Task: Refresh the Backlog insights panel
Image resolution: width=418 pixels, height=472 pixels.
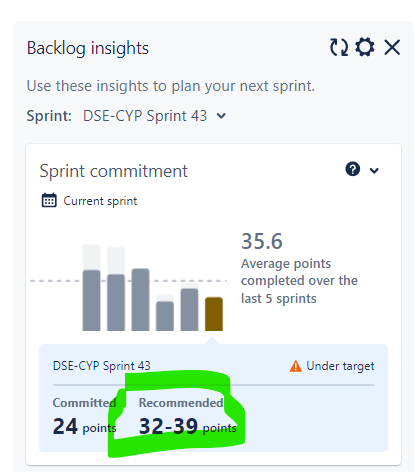Action: coord(339,47)
